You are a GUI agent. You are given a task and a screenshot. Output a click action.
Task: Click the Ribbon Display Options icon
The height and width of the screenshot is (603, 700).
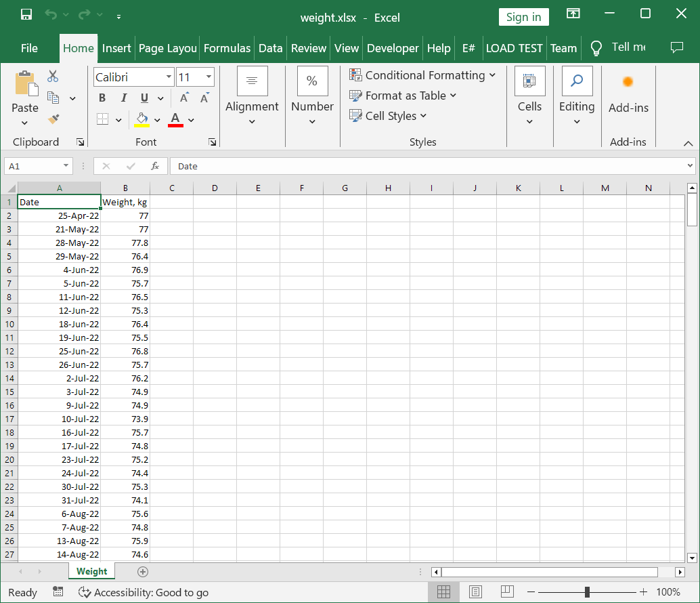[573, 14]
